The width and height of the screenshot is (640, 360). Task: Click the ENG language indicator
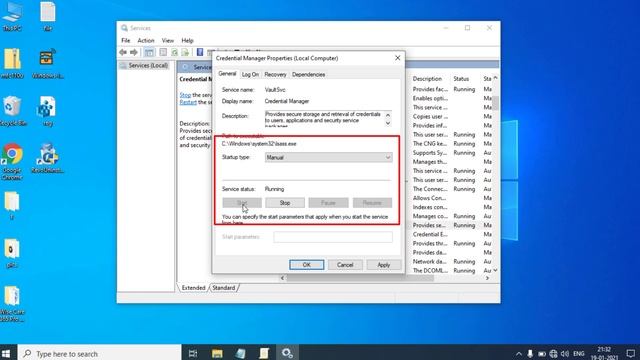click(x=579, y=353)
